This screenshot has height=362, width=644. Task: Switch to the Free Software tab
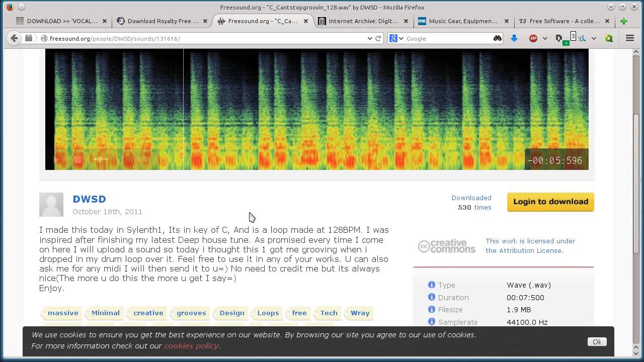[564, 21]
